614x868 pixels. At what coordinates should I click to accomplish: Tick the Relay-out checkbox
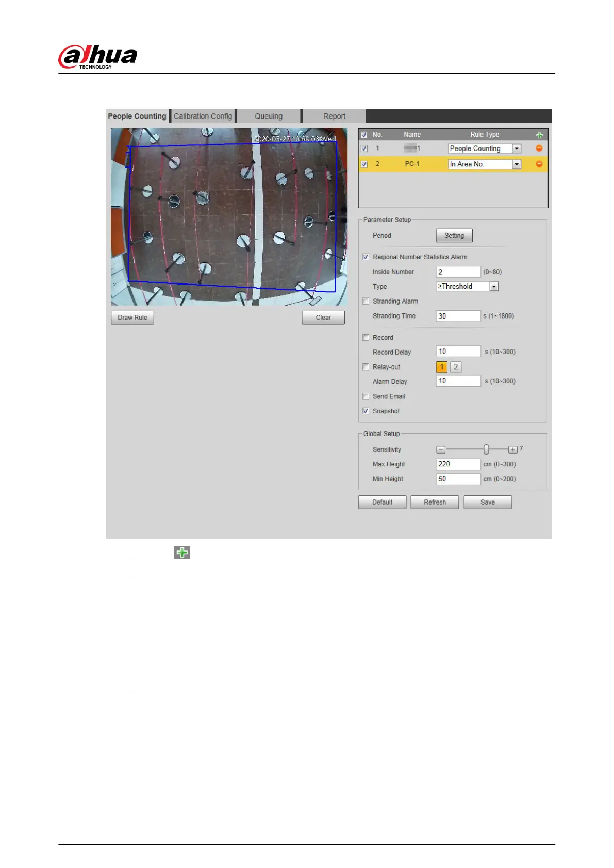[366, 367]
